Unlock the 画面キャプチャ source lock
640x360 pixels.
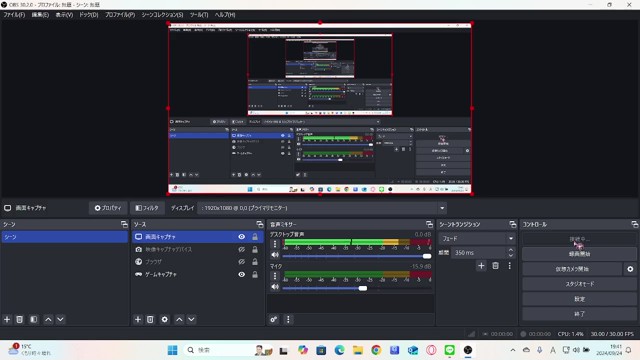[x=255, y=237]
